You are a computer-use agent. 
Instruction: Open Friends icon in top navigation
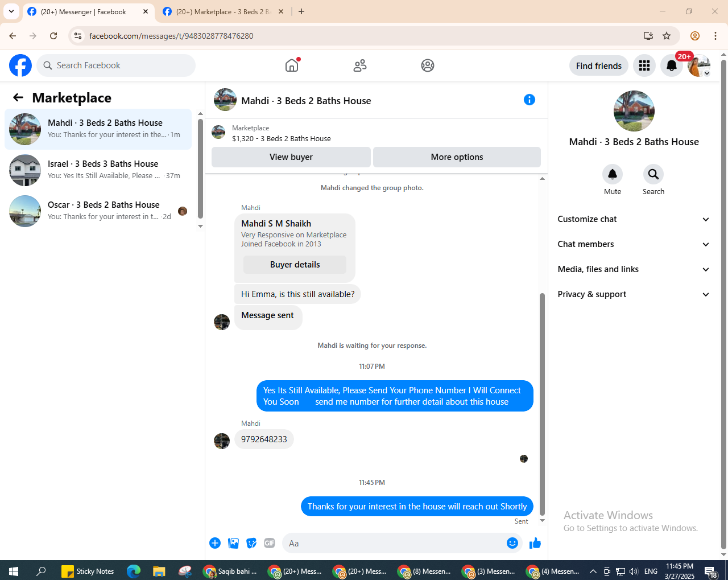(360, 65)
